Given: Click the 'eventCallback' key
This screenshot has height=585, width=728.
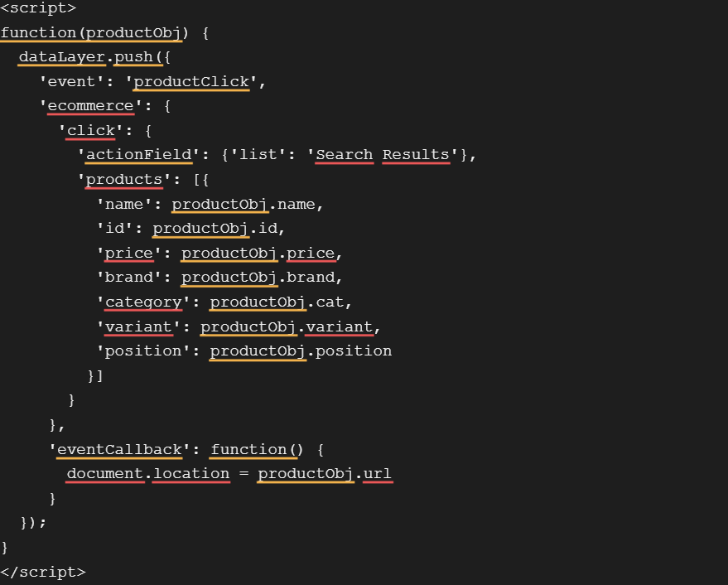Looking at the screenshot, I should click(119, 450).
